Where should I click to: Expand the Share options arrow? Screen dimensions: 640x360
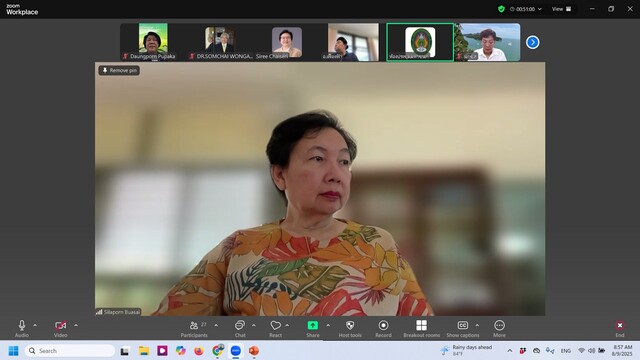[328, 325]
